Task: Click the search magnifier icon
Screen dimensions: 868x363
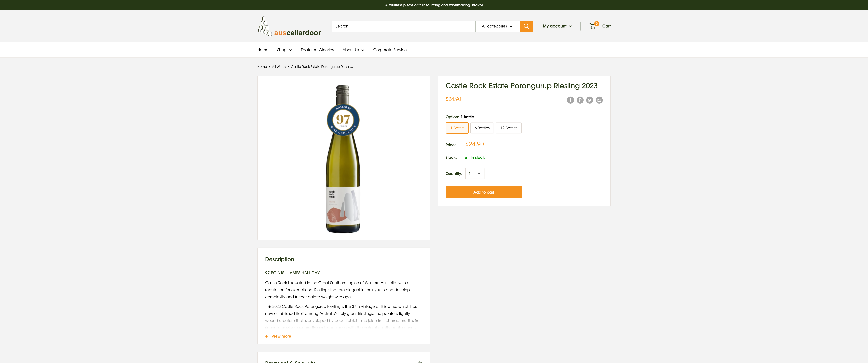Action: pyautogui.click(x=526, y=26)
